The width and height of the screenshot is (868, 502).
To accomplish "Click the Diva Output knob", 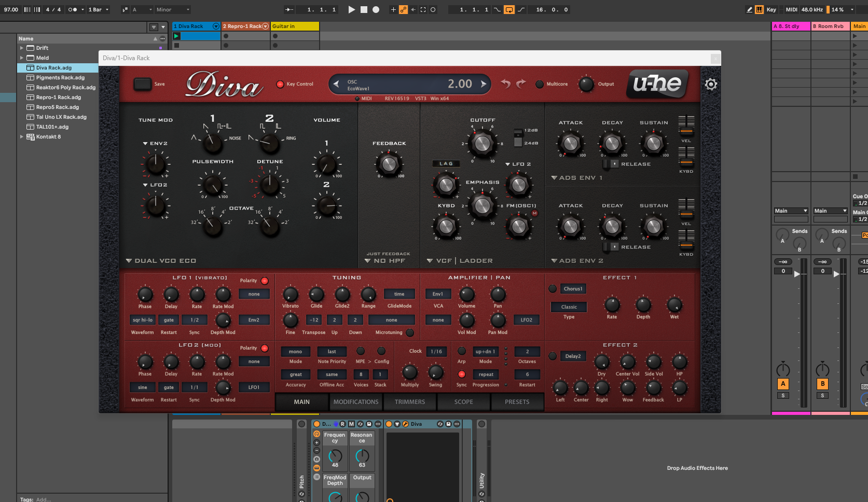I will pos(586,84).
